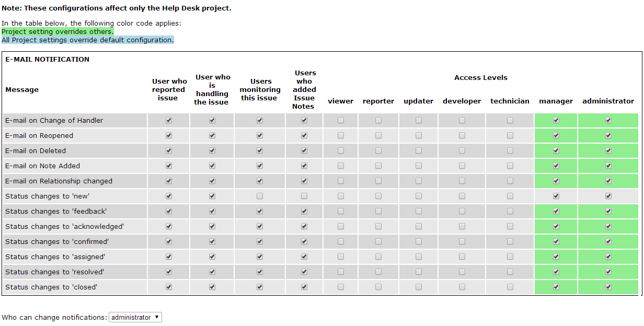Viewport: 644px width, 326px height.
Task: Enable viewer checkbox for 'E-mail on Reopened'
Action: tap(341, 135)
